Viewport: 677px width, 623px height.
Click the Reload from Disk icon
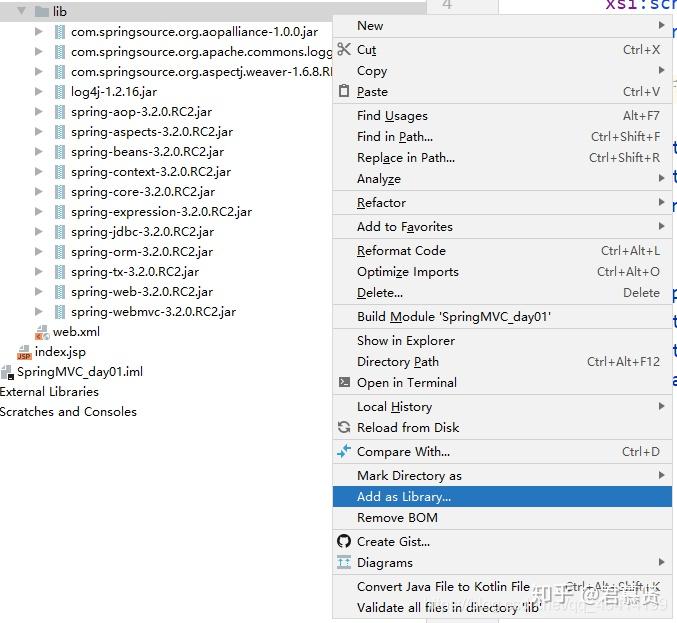tap(344, 427)
